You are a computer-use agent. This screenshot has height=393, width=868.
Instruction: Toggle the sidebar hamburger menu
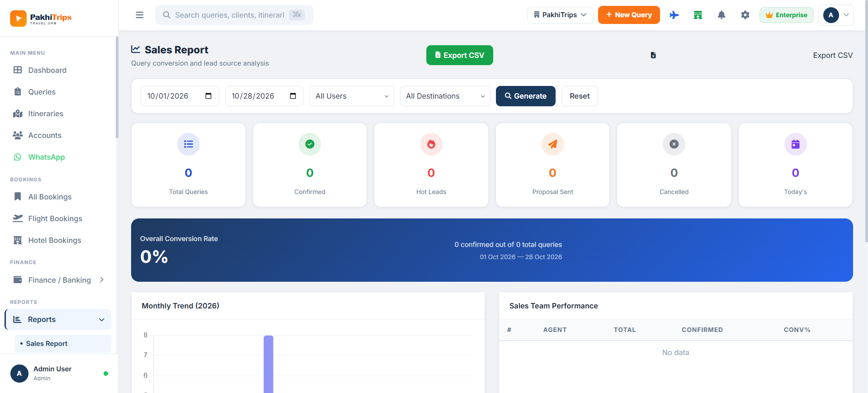tap(140, 15)
